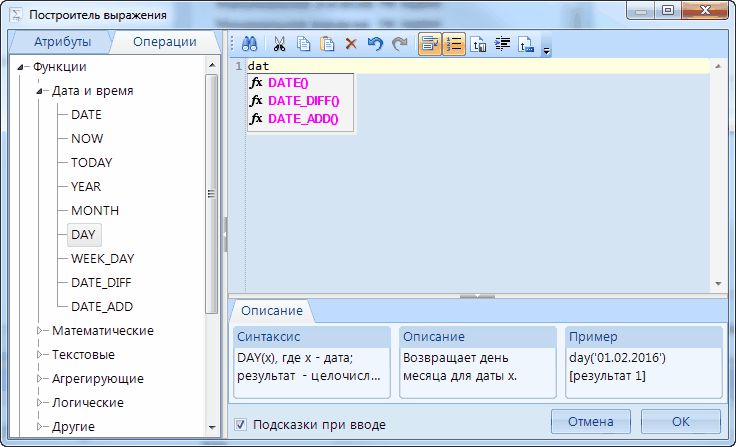Click the indent lines toolbar icon
This screenshot has height=447, width=736.
(502, 43)
